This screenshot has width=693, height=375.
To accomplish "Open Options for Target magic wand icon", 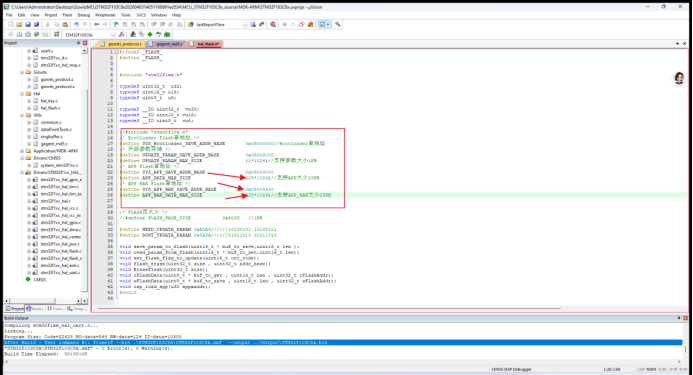I will click(122, 34).
